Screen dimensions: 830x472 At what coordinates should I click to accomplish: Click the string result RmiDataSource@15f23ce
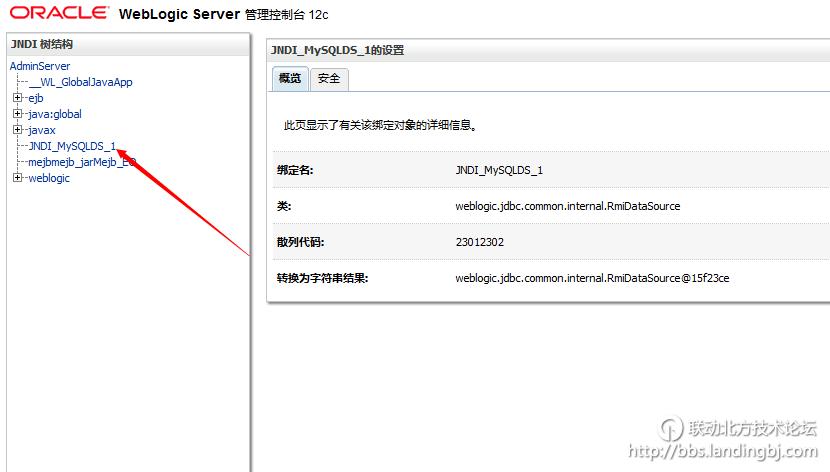pos(592,278)
